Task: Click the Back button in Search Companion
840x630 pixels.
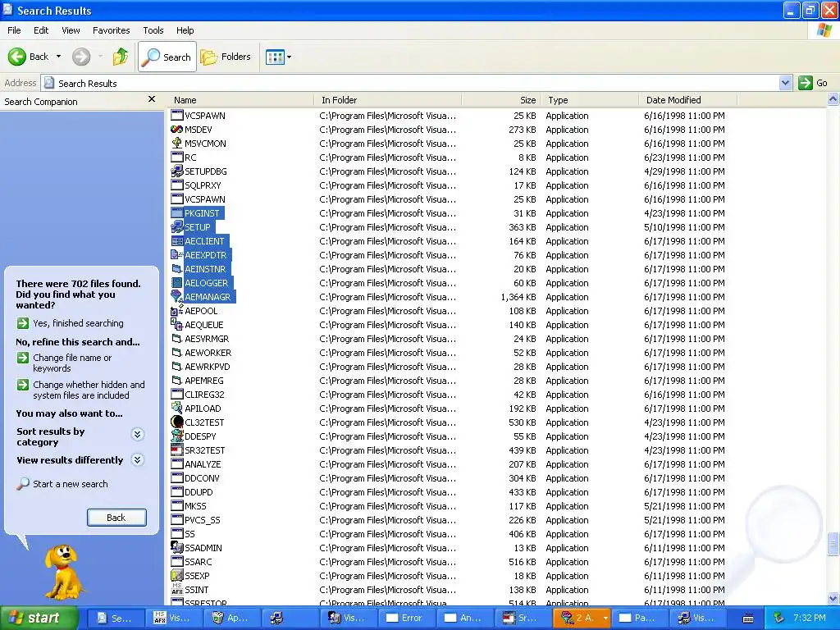Action: tap(116, 518)
